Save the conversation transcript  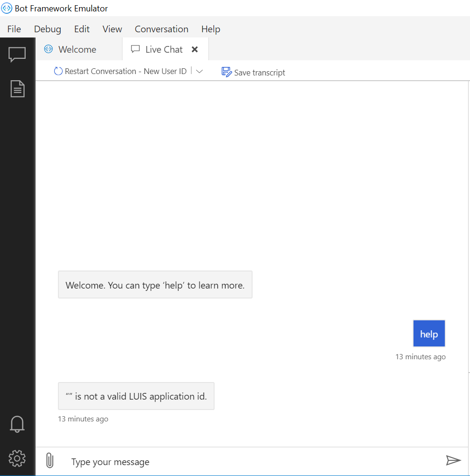pyautogui.click(x=254, y=72)
